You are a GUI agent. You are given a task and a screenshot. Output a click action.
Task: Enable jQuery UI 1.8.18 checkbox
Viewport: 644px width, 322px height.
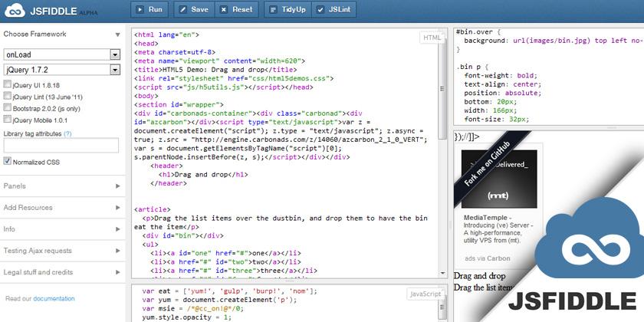pos(7,84)
